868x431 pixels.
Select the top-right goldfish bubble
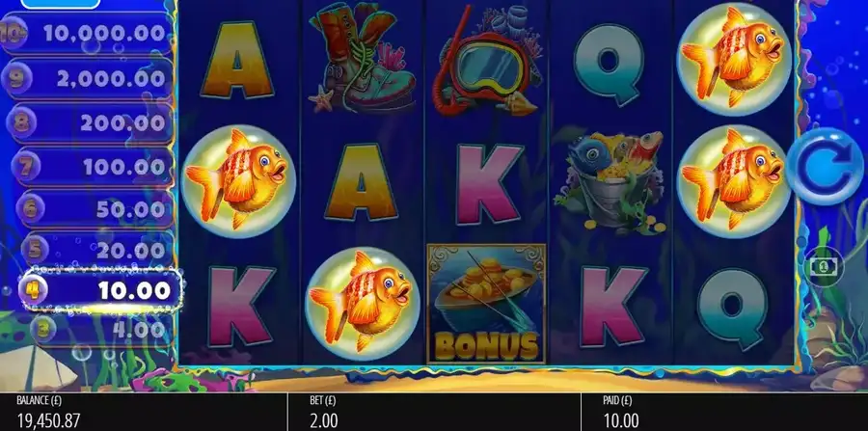[x=734, y=59]
